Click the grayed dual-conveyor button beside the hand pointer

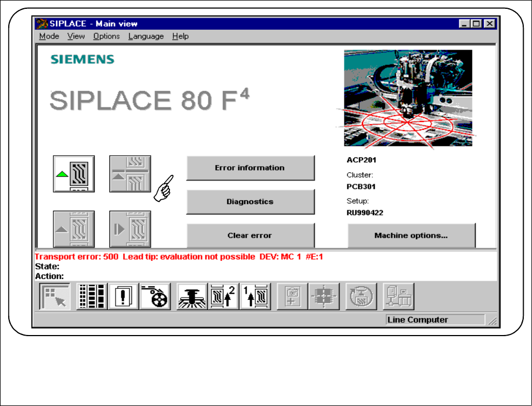[x=130, y=174]
